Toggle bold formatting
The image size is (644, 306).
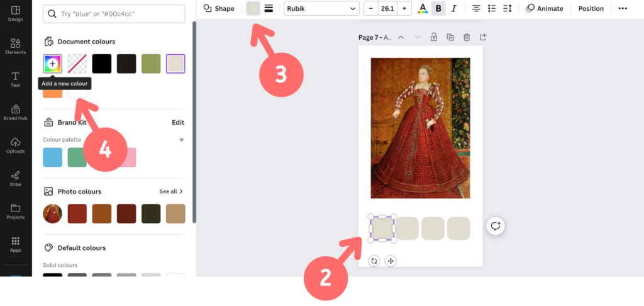coord(438,9)
